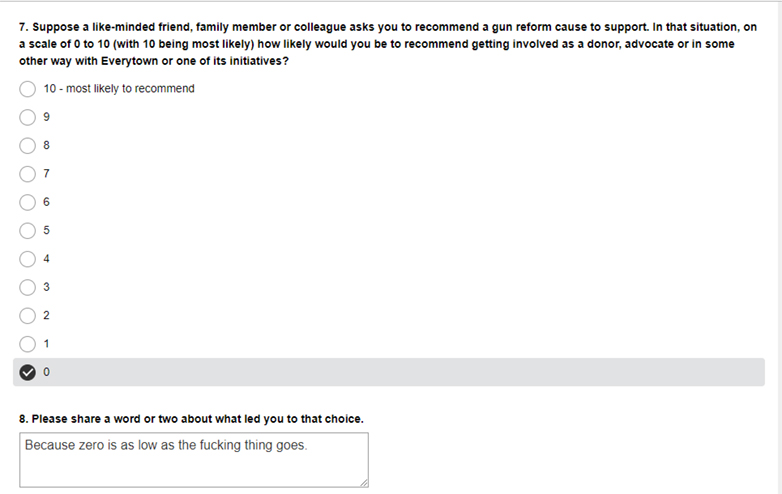
Task: Click the text 'Because zero is as low' in comment
Action: 91,445
